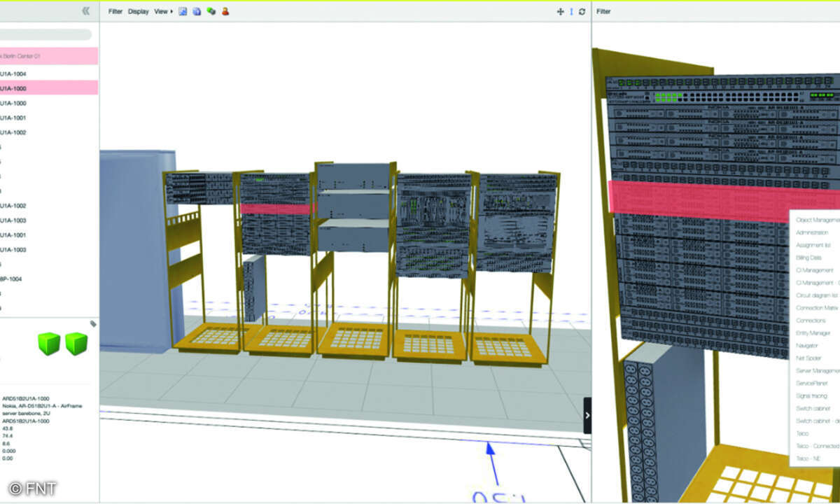Choose Signal tracing from context menu
The width and height of the screenshot is (840, 504).
(x=811, y=396)
